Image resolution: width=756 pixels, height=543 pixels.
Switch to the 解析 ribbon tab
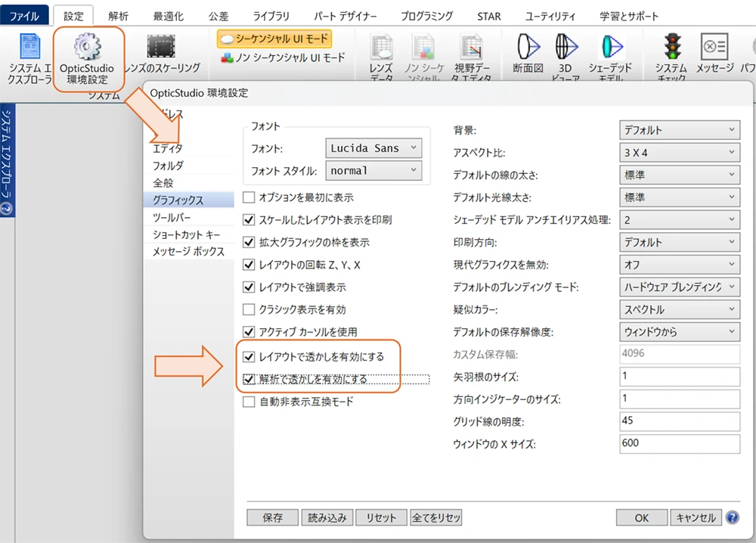118,16
